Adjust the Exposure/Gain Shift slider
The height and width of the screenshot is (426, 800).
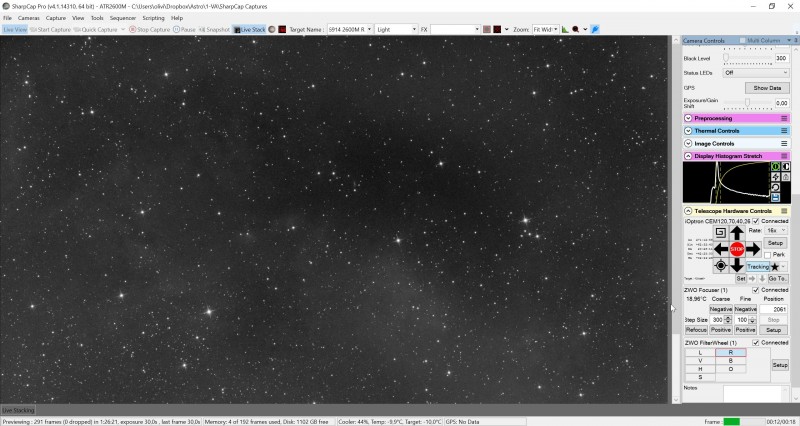click(x=748, y=103)
